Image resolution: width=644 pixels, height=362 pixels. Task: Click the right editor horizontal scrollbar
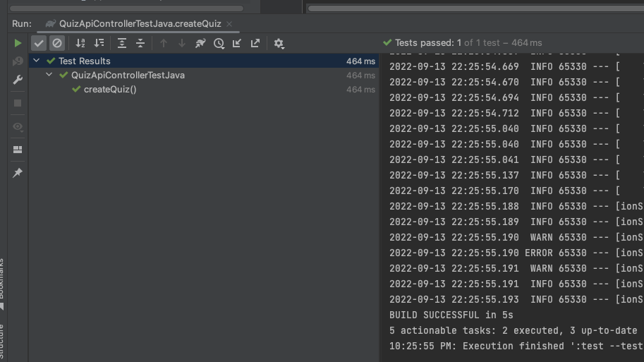(475, 8)
